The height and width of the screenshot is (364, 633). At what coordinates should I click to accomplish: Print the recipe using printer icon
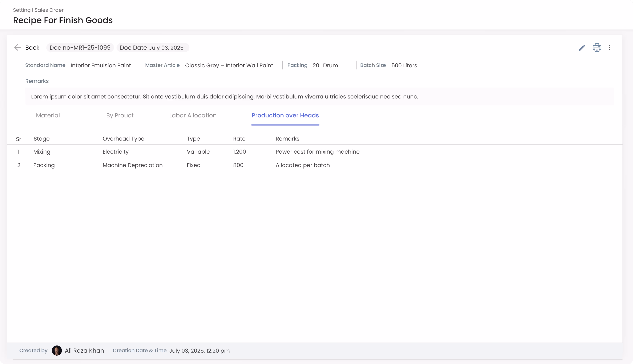(597, 48)
